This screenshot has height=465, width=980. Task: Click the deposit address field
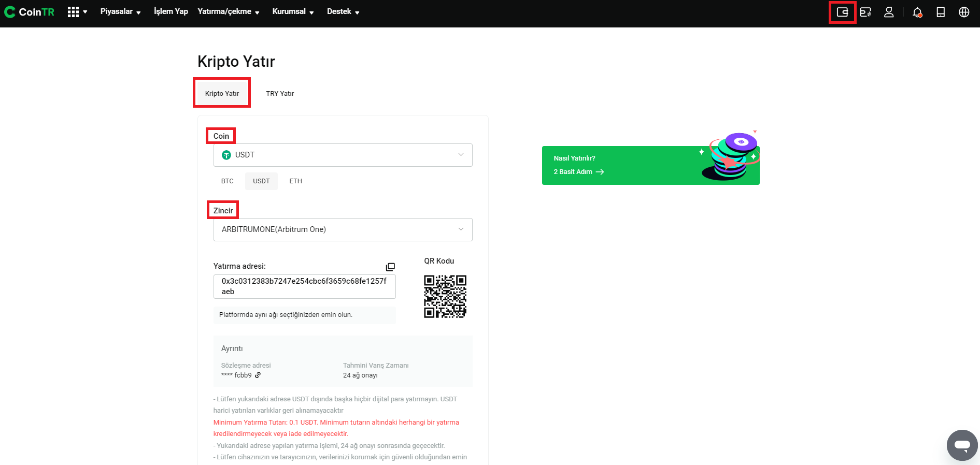(305, 286)
